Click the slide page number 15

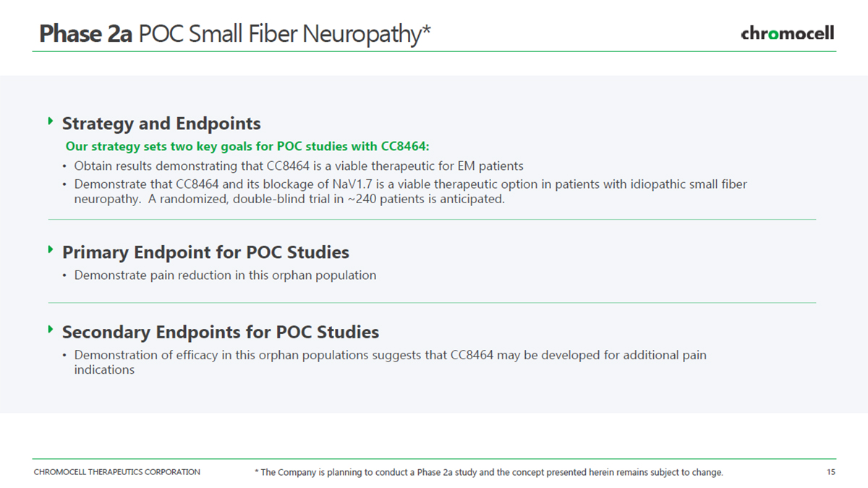click(830, 472)
